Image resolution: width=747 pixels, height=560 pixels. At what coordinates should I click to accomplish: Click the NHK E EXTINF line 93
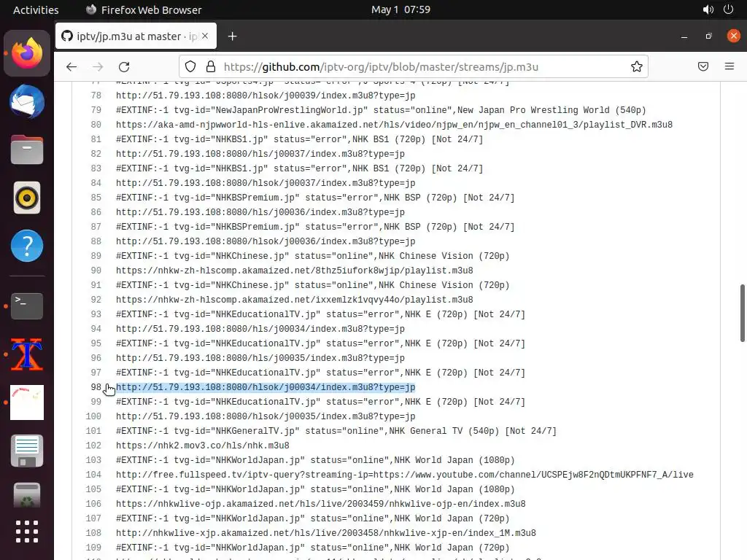click(321, 314)
